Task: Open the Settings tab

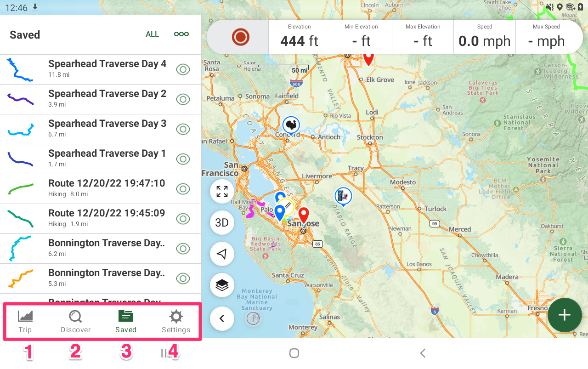Action: (x=176, y=322)
